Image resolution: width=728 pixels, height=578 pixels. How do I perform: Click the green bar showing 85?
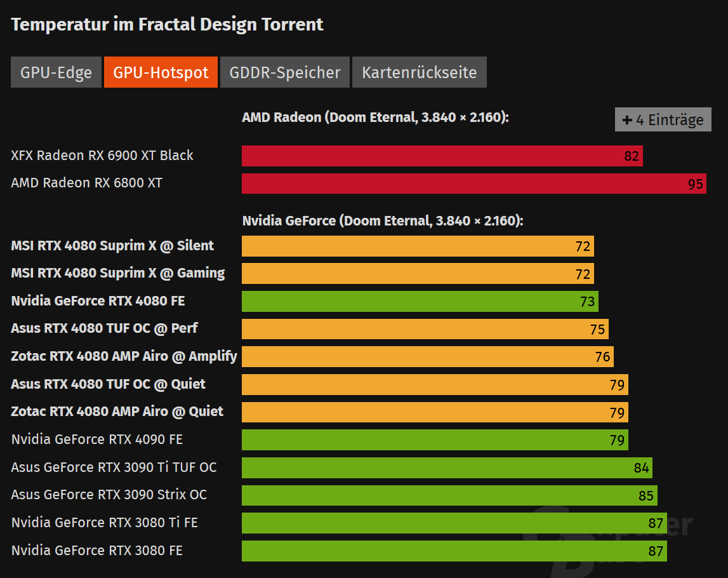click(x=449, y=495)
